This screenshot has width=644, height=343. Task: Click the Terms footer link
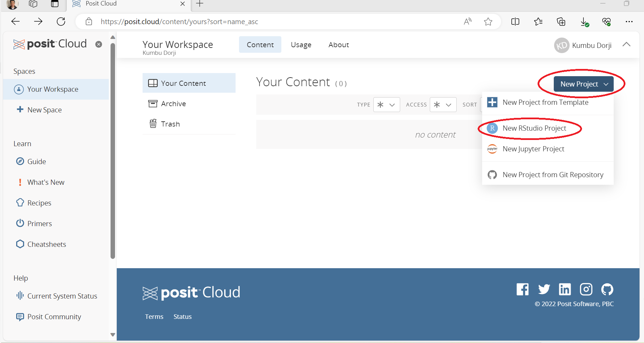(154, 316)
